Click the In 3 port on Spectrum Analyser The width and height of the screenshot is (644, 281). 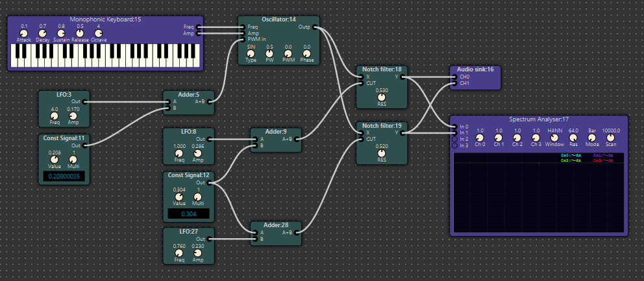(454, 145)
